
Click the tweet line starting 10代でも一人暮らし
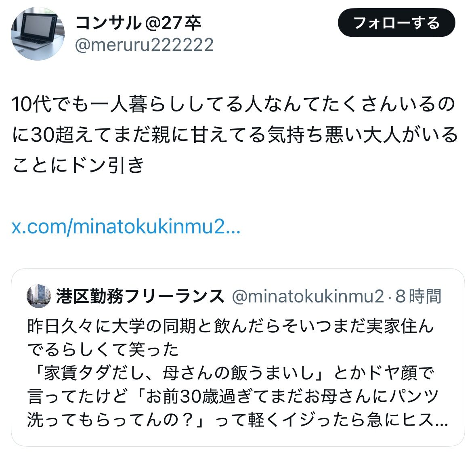click(233, 104)
